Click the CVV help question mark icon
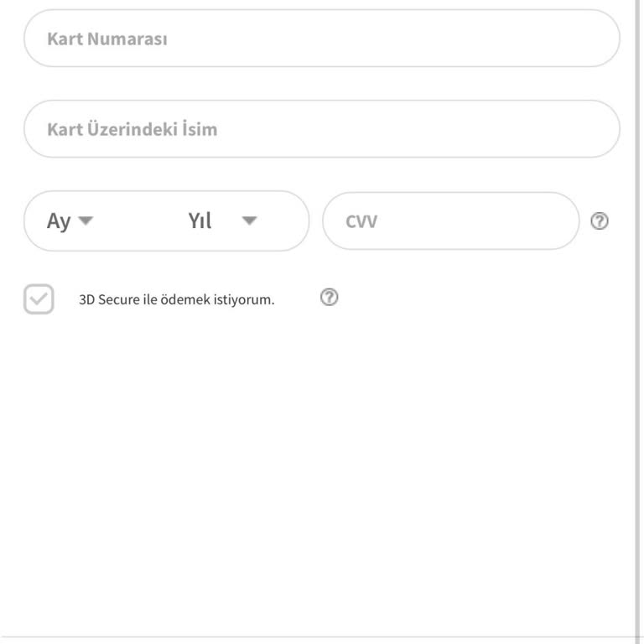This screenshot has width=644, height=644. 600,221
